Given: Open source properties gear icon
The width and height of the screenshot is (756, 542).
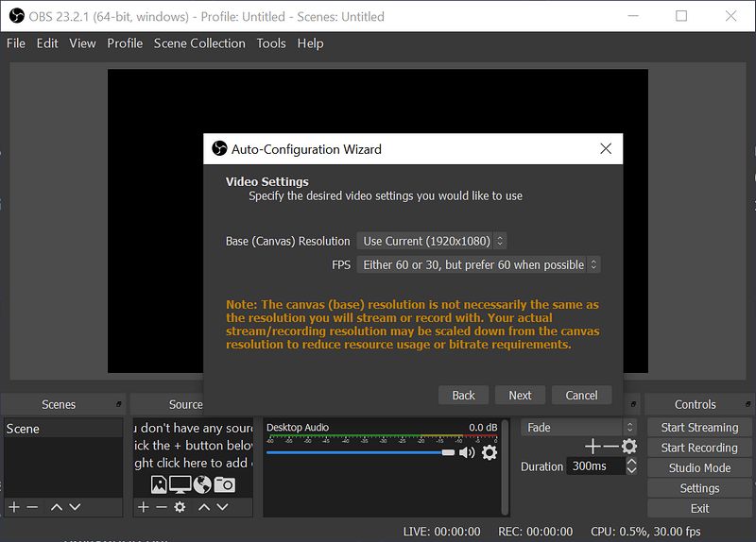Looking at the screenshot, I should pos(180,507).
